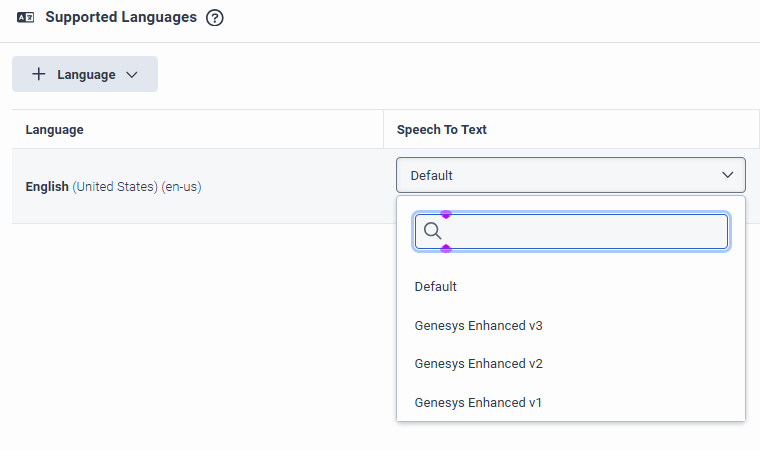Screen dimensions: 760x450
Task: Pick Genesys Enhanced v2 from the list
Action: click(x=478, y=364)
